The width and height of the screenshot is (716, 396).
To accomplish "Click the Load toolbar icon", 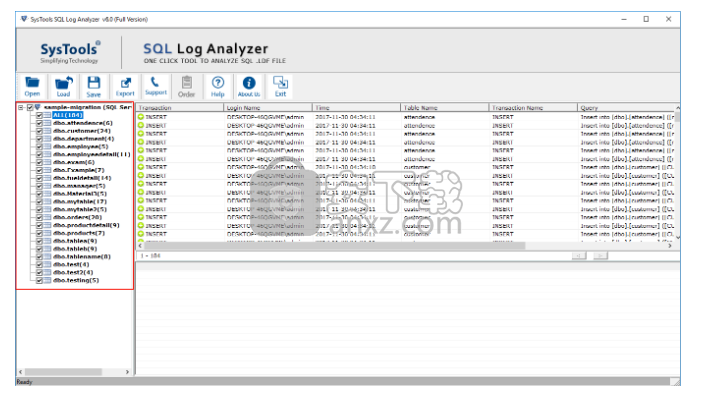I will pyautogui.click(x=63, y=83).
